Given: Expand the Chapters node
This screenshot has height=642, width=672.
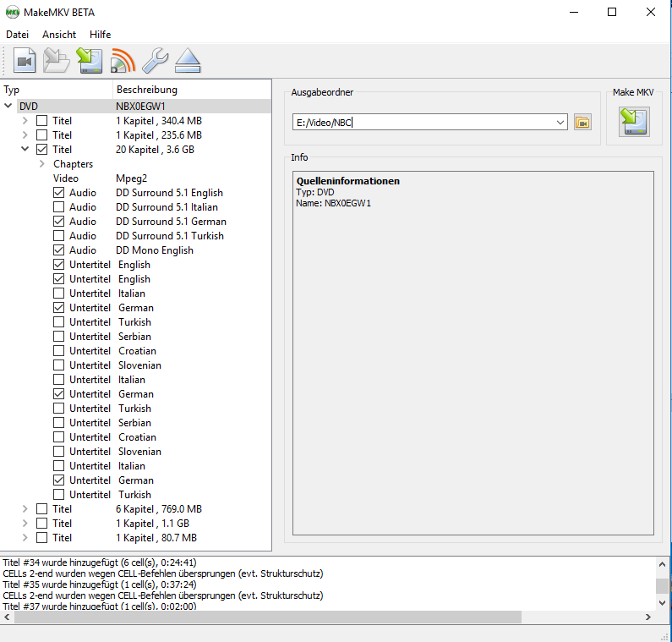Looking at the screenshot, I should pyautogui.click(x=42, y=164).
